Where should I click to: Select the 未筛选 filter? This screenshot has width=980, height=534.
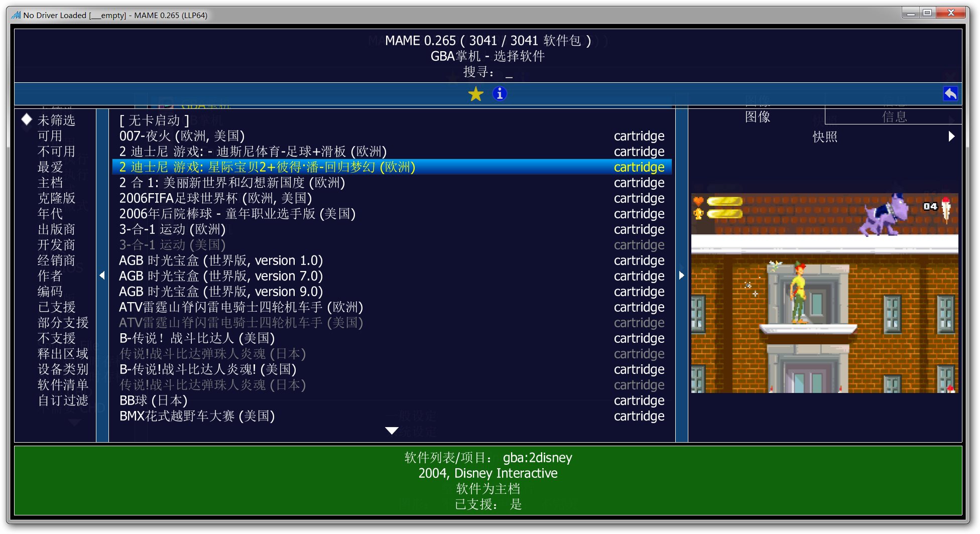click(x=56, y=120)
